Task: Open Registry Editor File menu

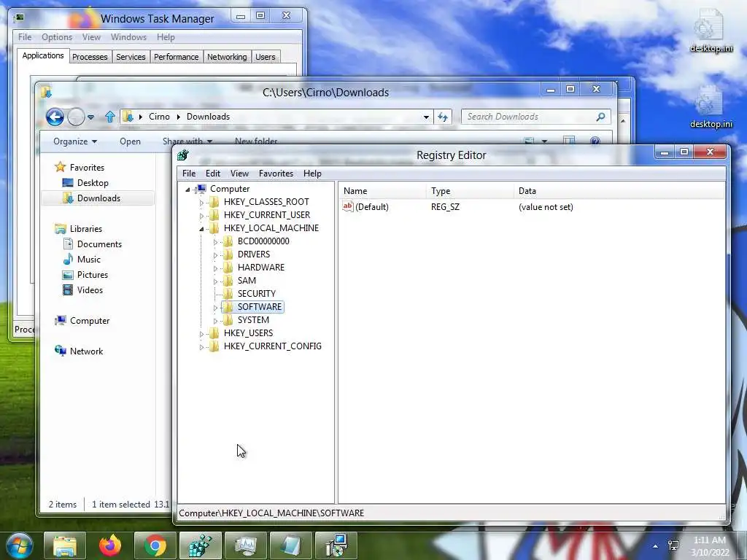Action: point(189,174)
